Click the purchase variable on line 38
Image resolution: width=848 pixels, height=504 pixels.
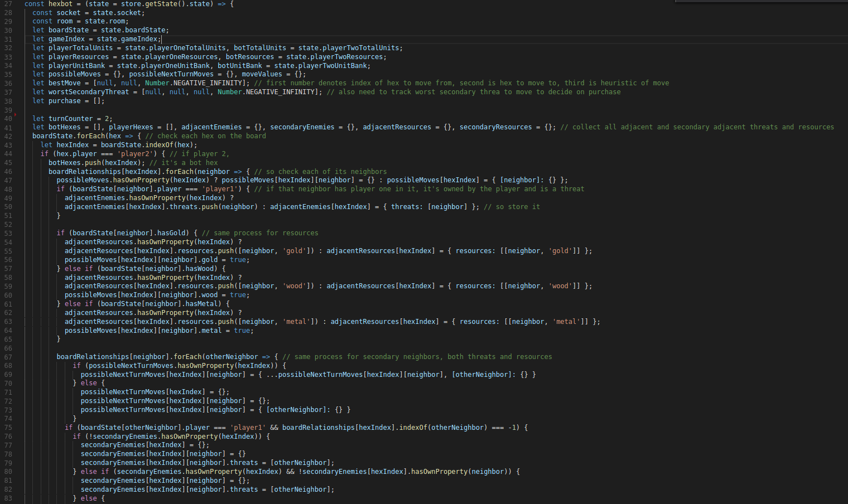pyautogui.click(x=64, y=101)
